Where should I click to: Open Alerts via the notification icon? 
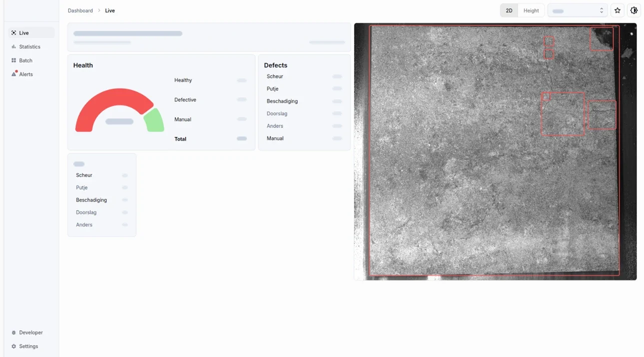(x=14, y=74)
